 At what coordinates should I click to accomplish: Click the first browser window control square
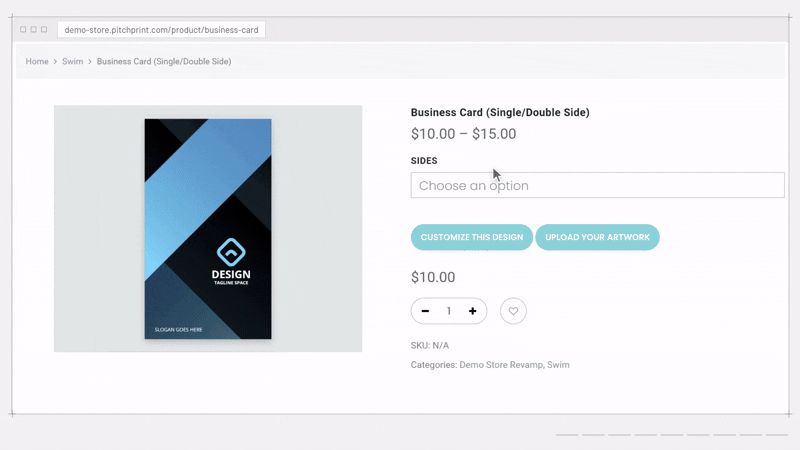coord(23,30)
